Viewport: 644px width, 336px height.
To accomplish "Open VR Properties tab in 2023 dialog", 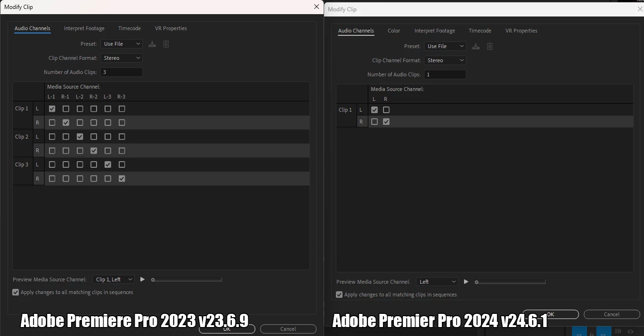I will coord(171,28).
